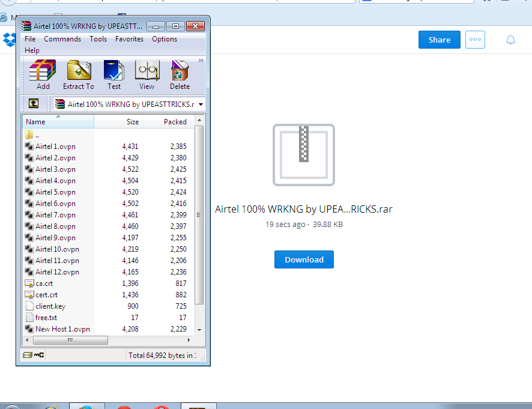The height and width of the screenshot is (409, 532).
Task: Click the Test archive toolbar icon
Action: coord(114,74)
